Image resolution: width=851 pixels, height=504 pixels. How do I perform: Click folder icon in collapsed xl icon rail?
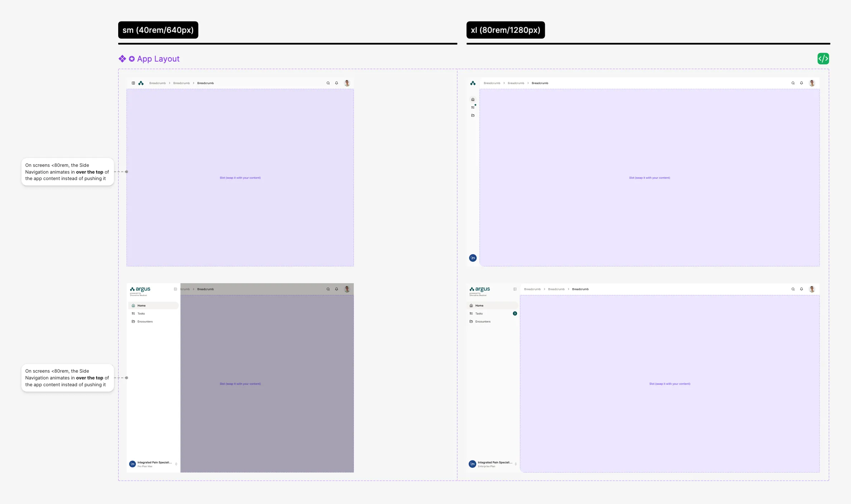coord(473,115)
